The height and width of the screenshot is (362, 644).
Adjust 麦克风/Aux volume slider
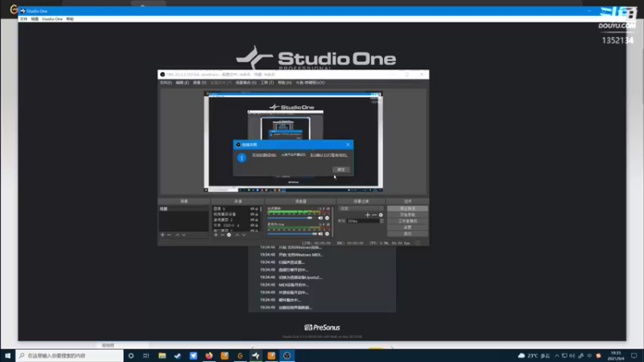pyautogui.click(x=292, y=234)
